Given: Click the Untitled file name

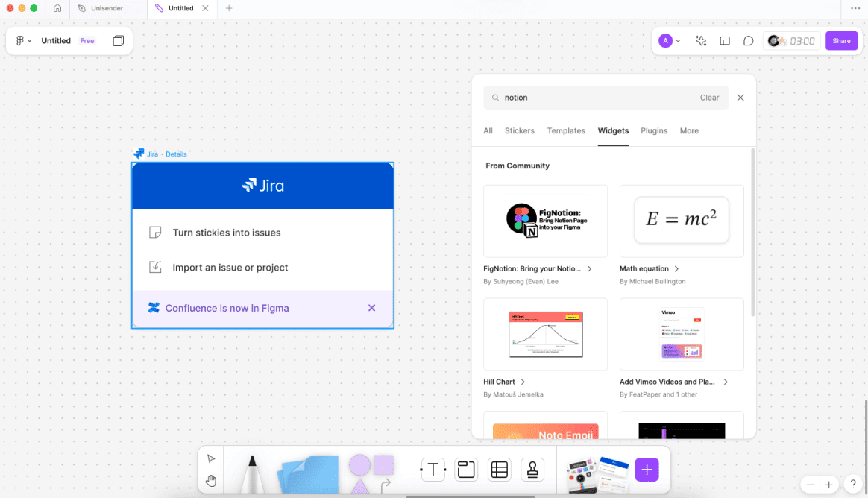Looking at the screenshot, I should 56,41.
